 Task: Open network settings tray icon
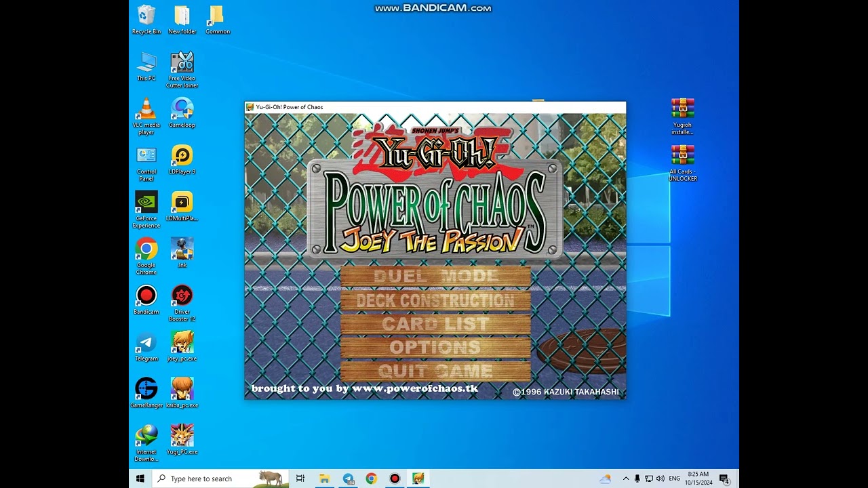(649, 479)
